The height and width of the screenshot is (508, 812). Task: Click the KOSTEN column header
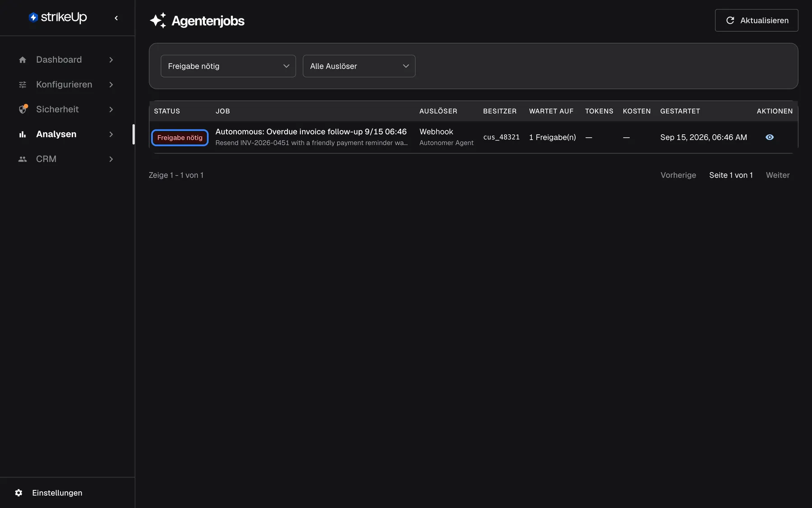(637, 111)
